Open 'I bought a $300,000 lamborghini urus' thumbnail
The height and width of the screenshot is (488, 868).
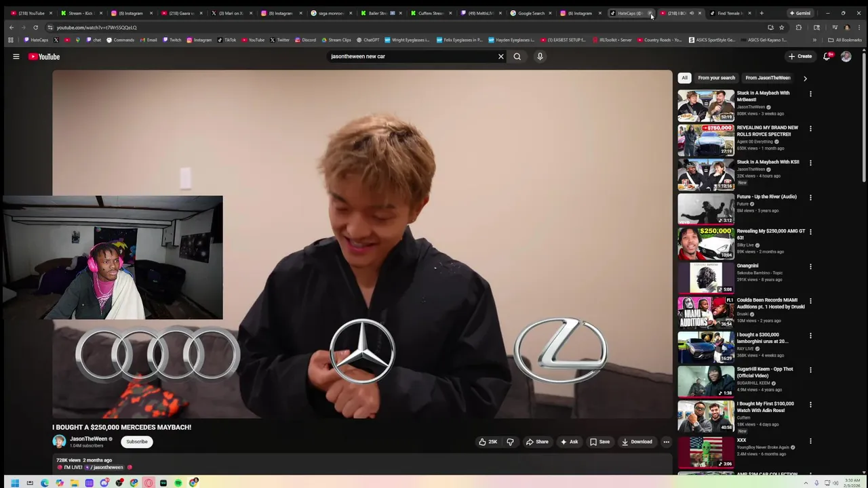pyautogui.click(x=705, y=347)
